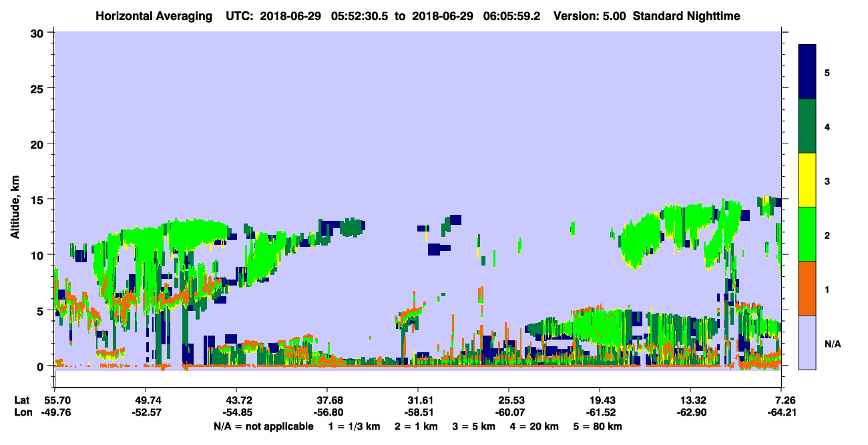Click the lavender N/A colorbar segment

click(x=807, y=342)
